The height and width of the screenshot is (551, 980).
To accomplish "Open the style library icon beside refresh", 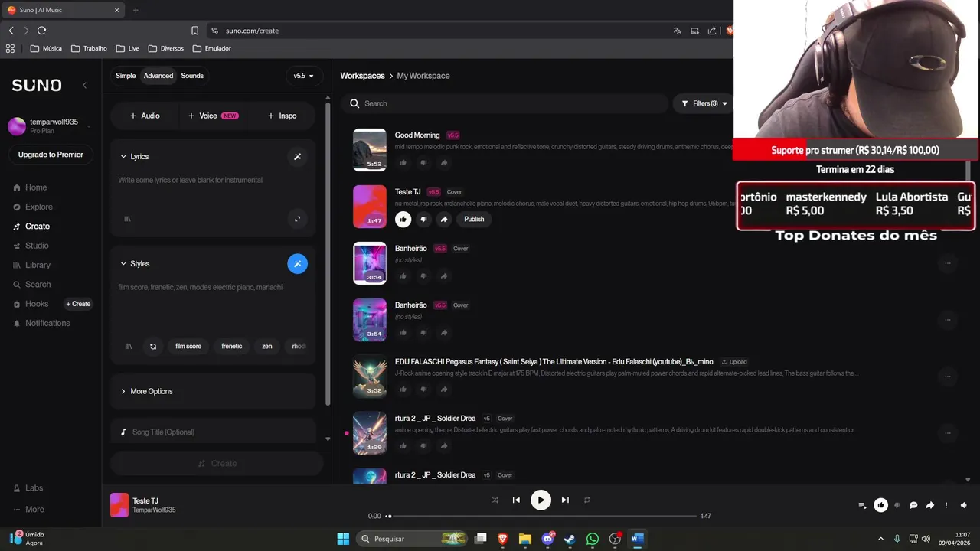I will (x=128, y=347).
